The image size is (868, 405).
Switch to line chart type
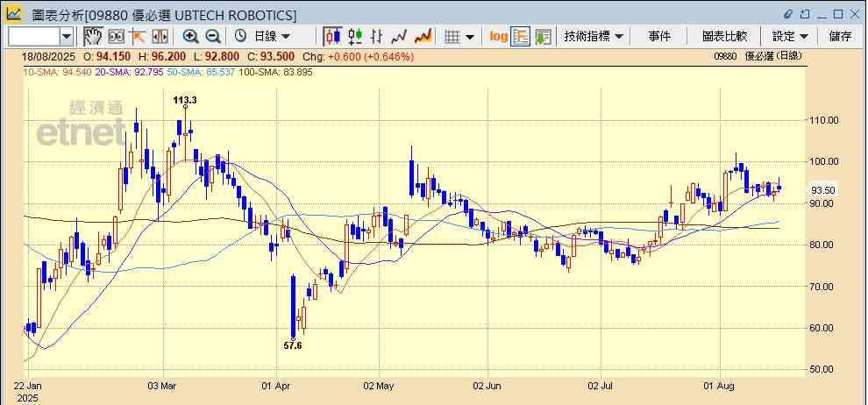(399, 37)
